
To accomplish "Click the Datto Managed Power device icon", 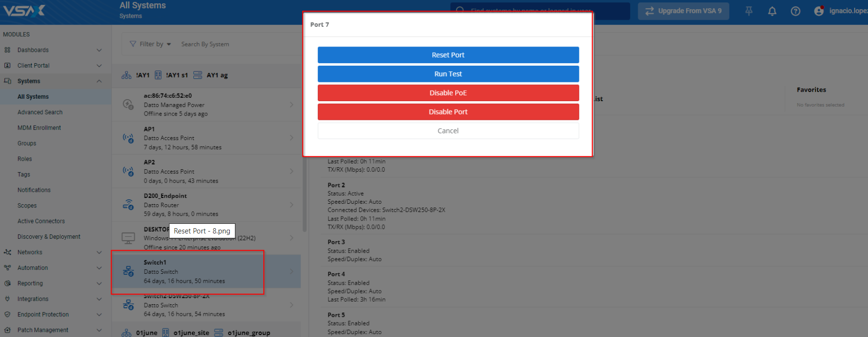I will pyautogui.click(x=128, y=105).
